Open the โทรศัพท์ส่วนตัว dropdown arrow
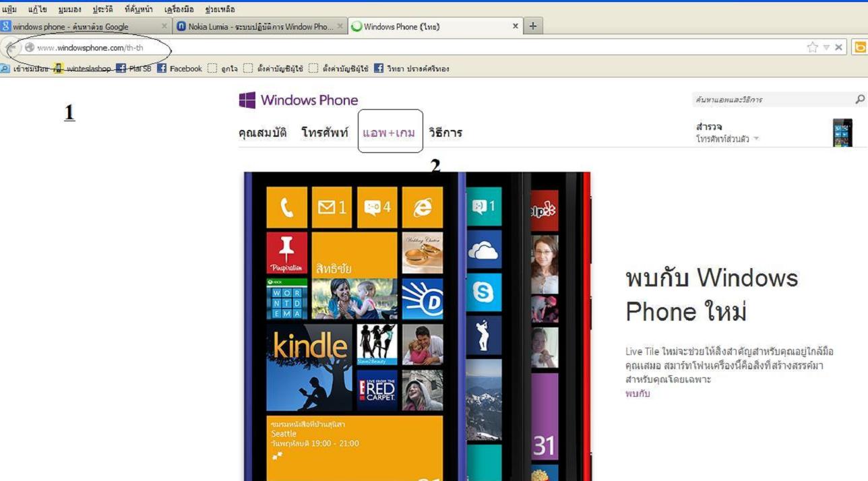This screenshot has height=481, width=868. tap(756, 139)
